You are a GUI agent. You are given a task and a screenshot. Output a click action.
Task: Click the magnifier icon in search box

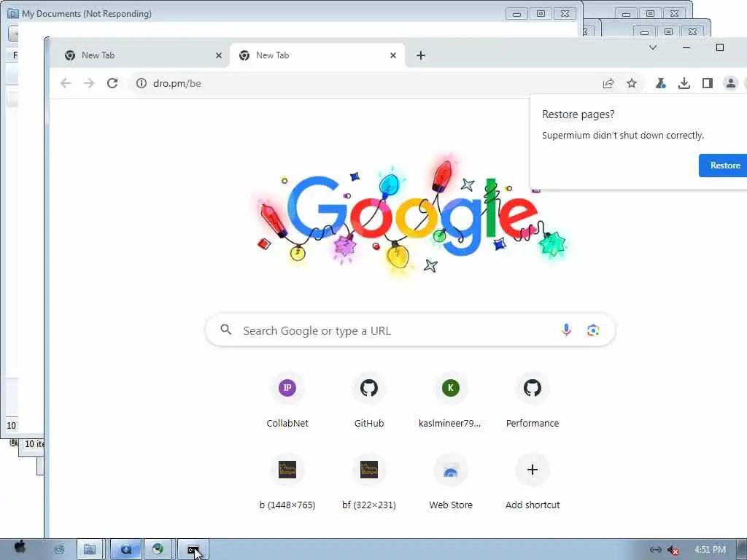226,330
